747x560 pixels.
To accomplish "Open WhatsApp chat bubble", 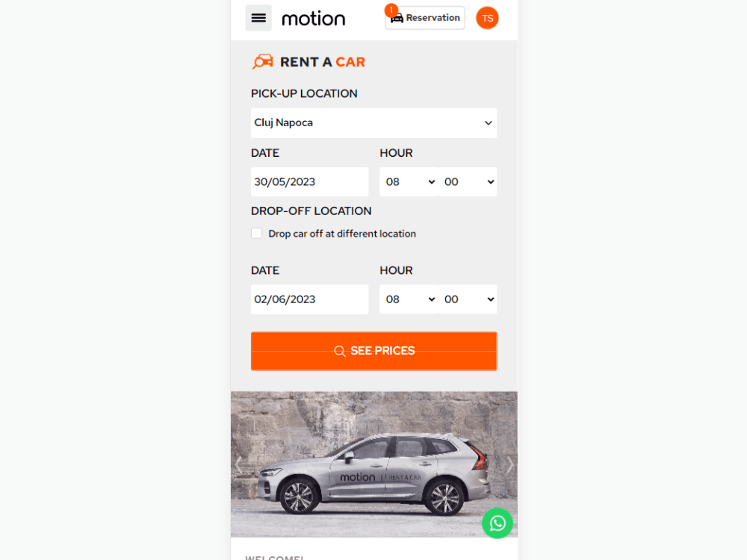I will (498, 523).
